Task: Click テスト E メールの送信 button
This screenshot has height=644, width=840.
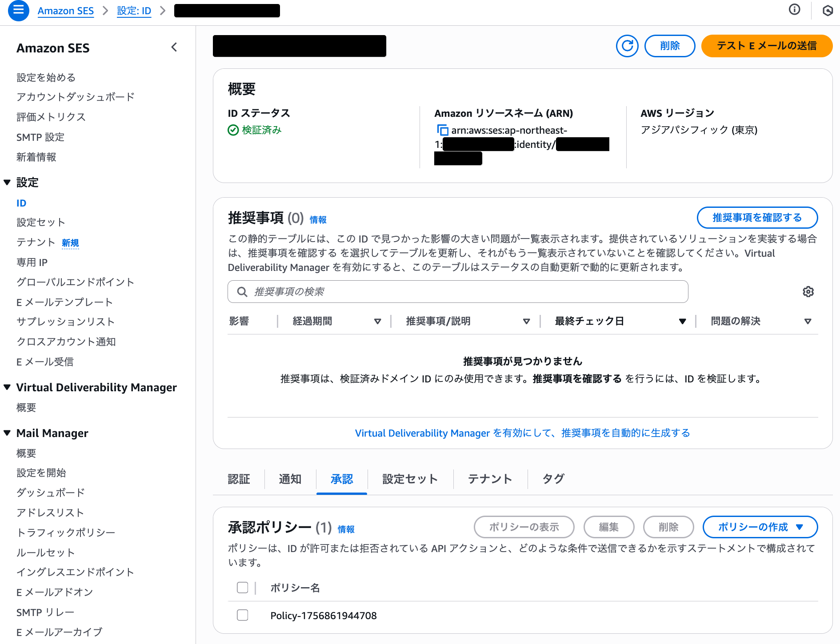Action: coord(766,46)
